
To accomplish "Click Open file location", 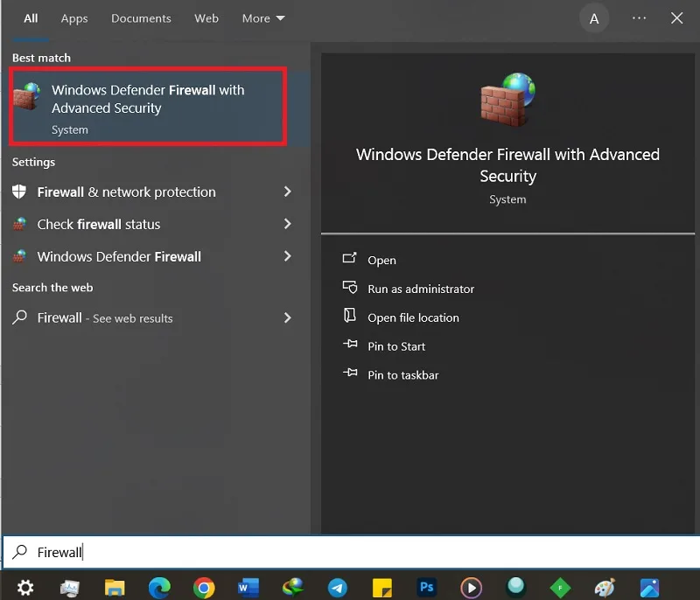I will coord(413,317).
